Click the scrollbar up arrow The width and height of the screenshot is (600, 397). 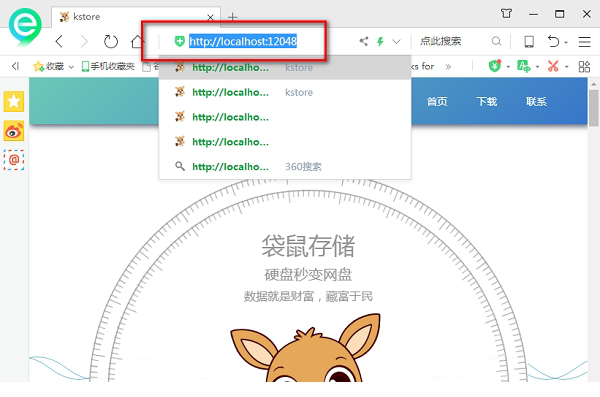pos(593,84)
